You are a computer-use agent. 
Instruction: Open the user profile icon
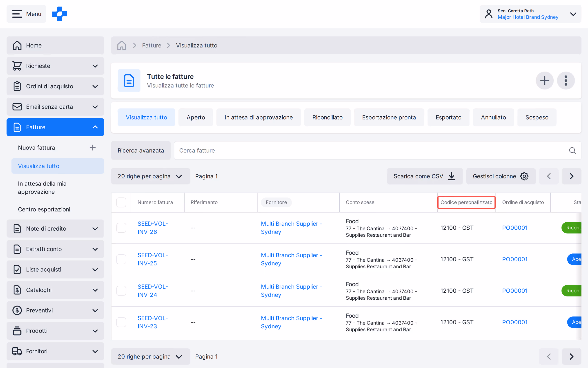[x=489, y=14]
